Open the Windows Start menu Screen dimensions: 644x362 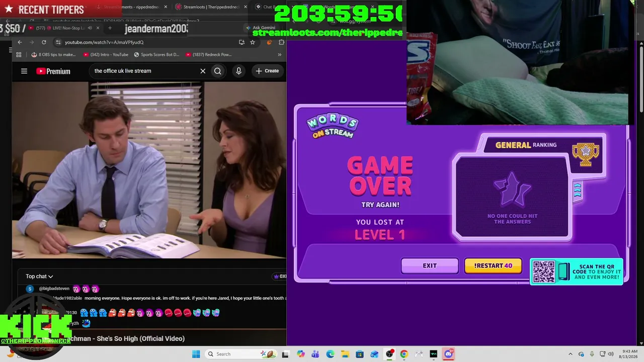[x=196, y=354]
